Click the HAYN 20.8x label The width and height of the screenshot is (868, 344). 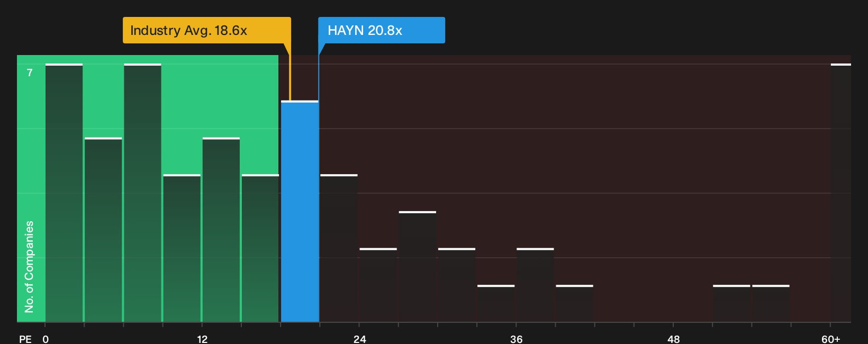tap(381, 30)
